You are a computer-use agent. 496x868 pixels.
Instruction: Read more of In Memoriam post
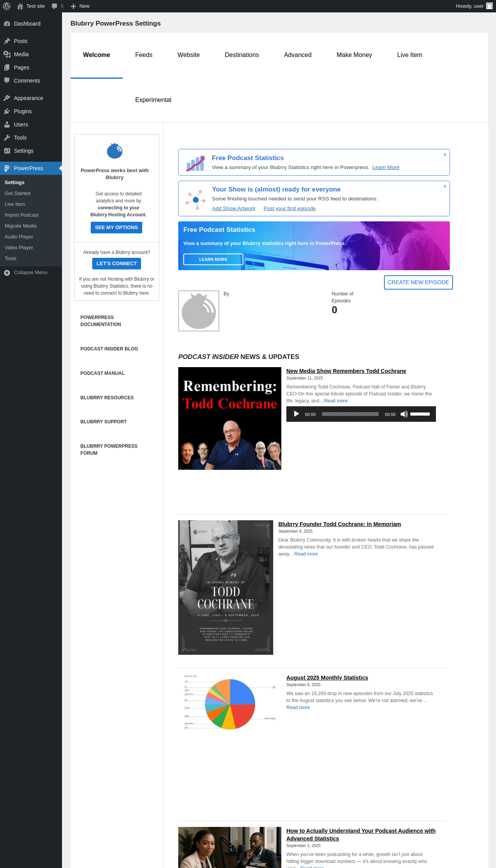[x=306, y=554]
